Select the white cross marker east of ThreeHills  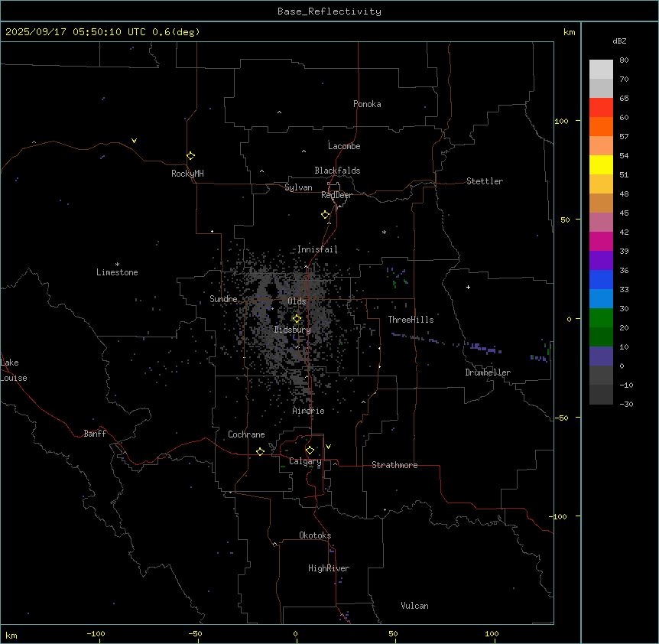(468, 287)
